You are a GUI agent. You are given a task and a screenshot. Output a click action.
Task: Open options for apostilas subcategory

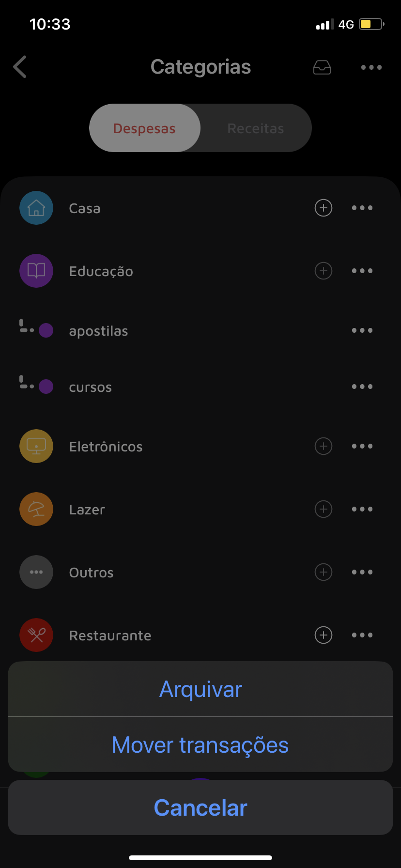click(362, 330)
